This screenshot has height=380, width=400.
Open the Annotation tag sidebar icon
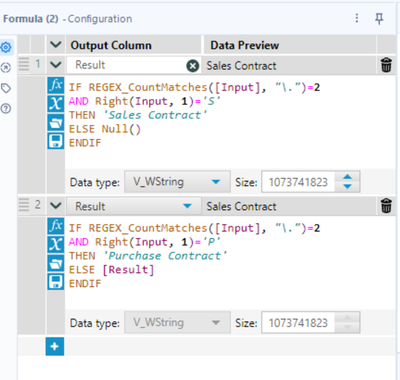click(x=6, y=88)
